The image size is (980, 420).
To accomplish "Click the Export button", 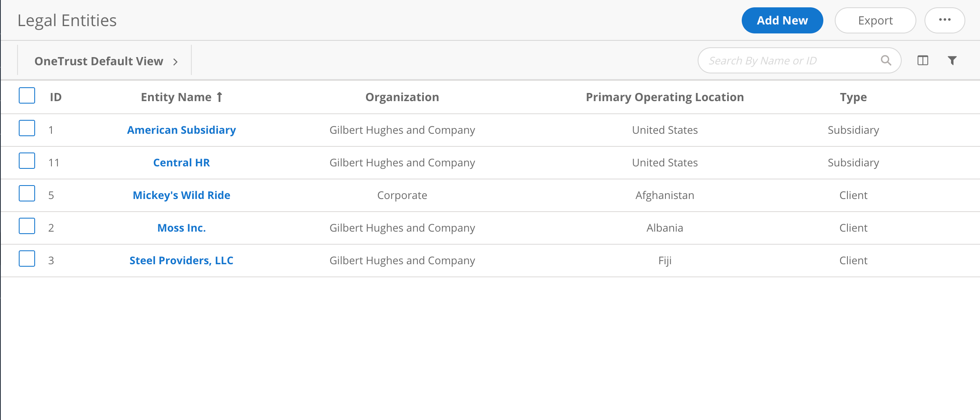I will click(x=875, y=20).
